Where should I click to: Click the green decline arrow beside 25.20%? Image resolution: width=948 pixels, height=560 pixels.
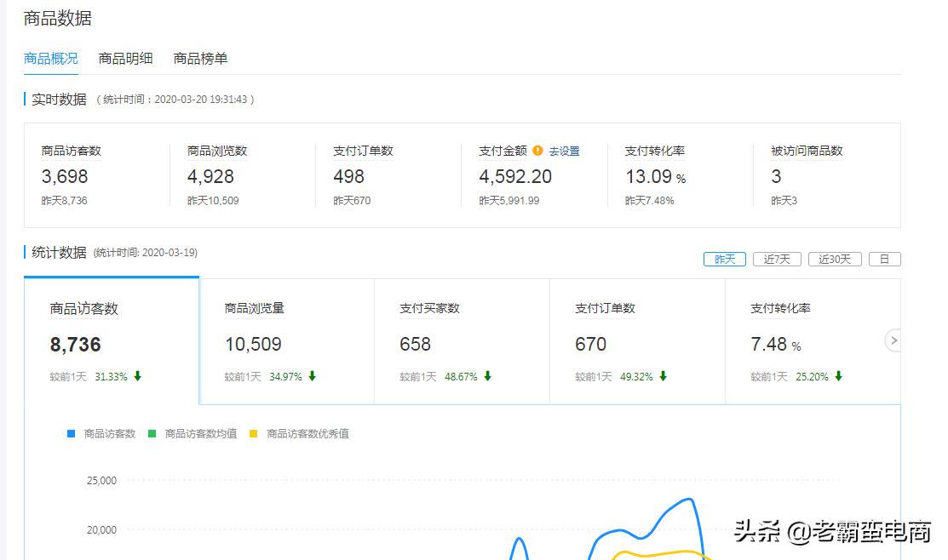[x=838, y=375]
